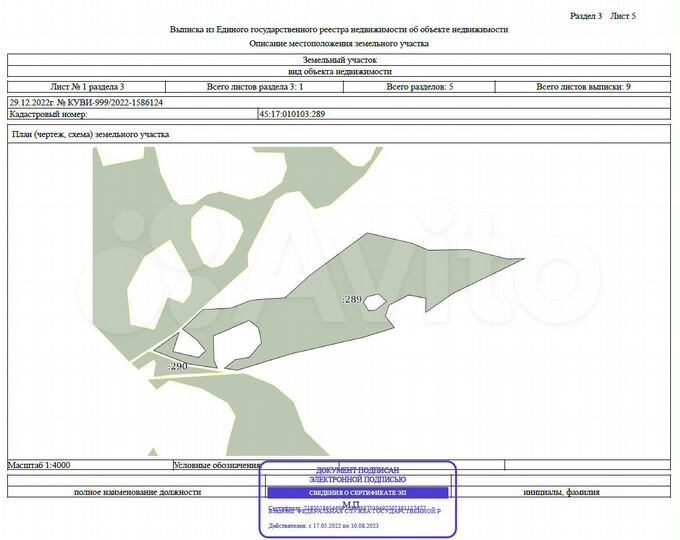Click the certificate validity dates line
Image resolution: width=680 pixels, height=540 pixels.
[x=324, y=526]
